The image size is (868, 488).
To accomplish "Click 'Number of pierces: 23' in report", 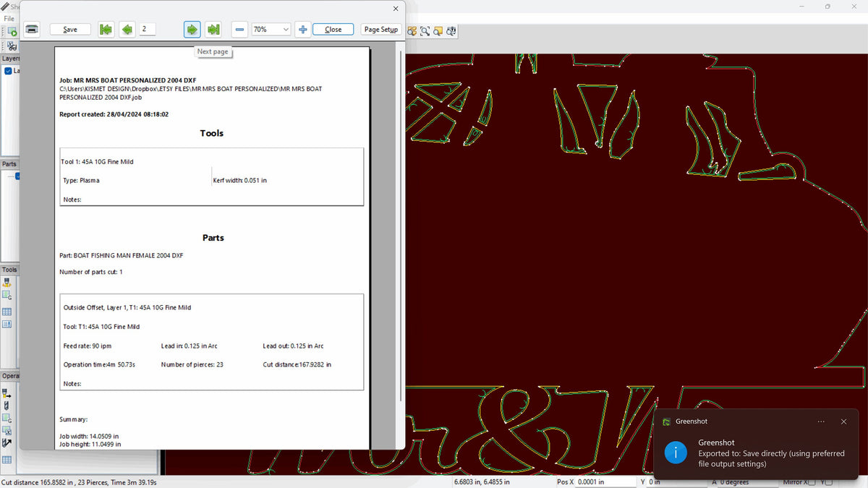I will [x=192, y=364].
